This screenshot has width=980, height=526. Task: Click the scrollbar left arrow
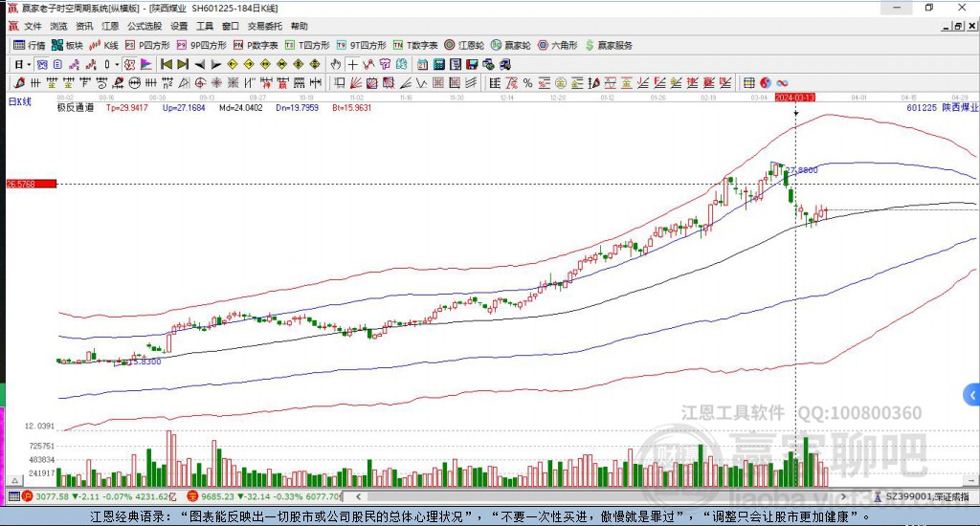pyautogui.click(x=358, y=496)
